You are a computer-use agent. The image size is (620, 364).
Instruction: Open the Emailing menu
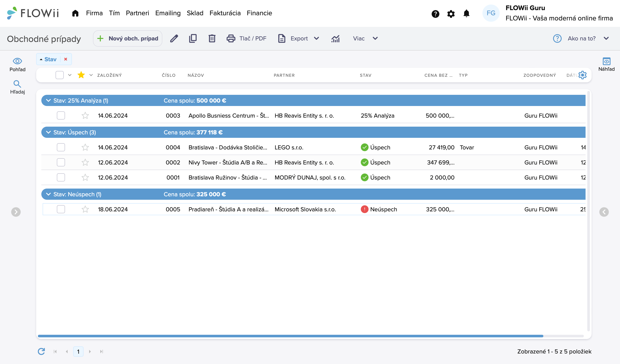168,13
